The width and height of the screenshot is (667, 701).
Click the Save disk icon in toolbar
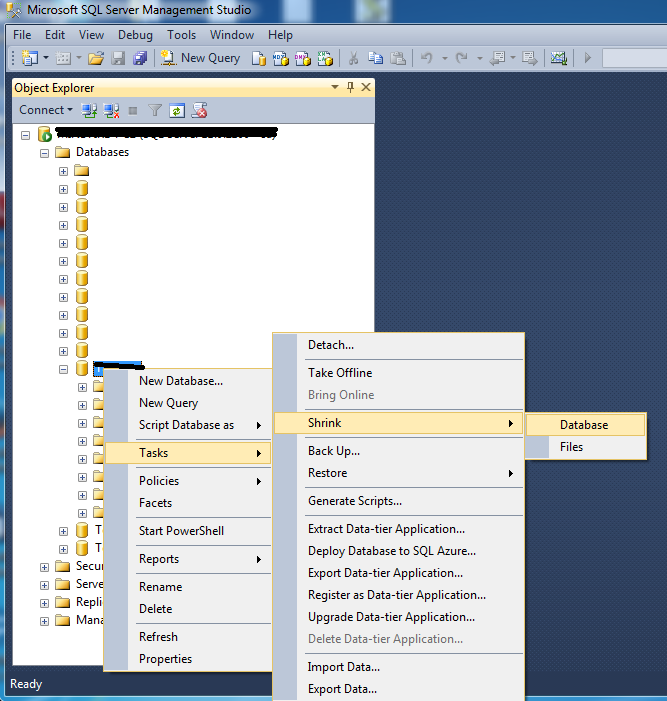coord(118,58)
